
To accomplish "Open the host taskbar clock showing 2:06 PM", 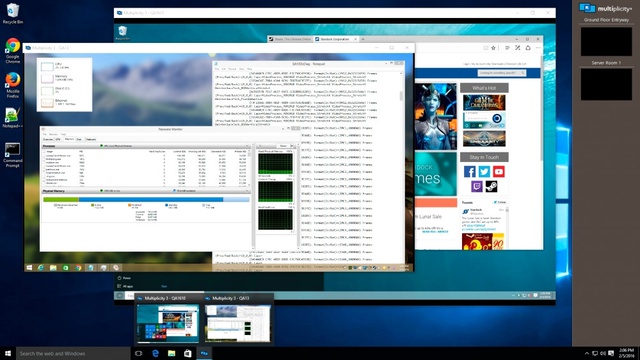I will pyautogui.click(x=627, y=353).
